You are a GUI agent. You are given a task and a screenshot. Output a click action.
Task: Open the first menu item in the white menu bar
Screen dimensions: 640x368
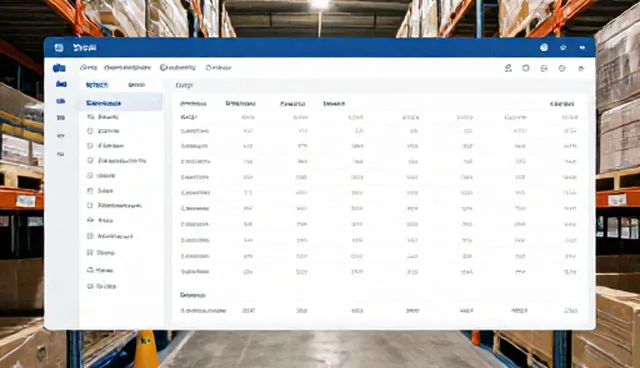(x=89, y=68)
